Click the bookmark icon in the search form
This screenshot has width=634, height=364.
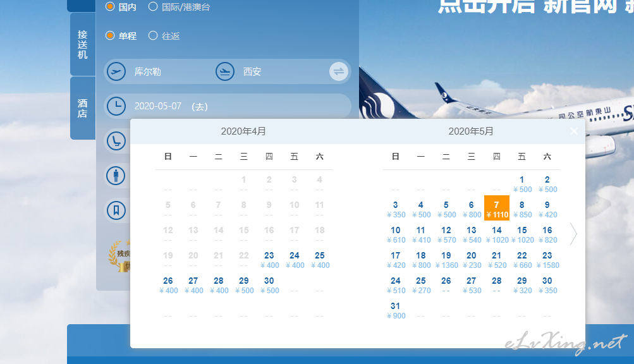click(116, 210)
